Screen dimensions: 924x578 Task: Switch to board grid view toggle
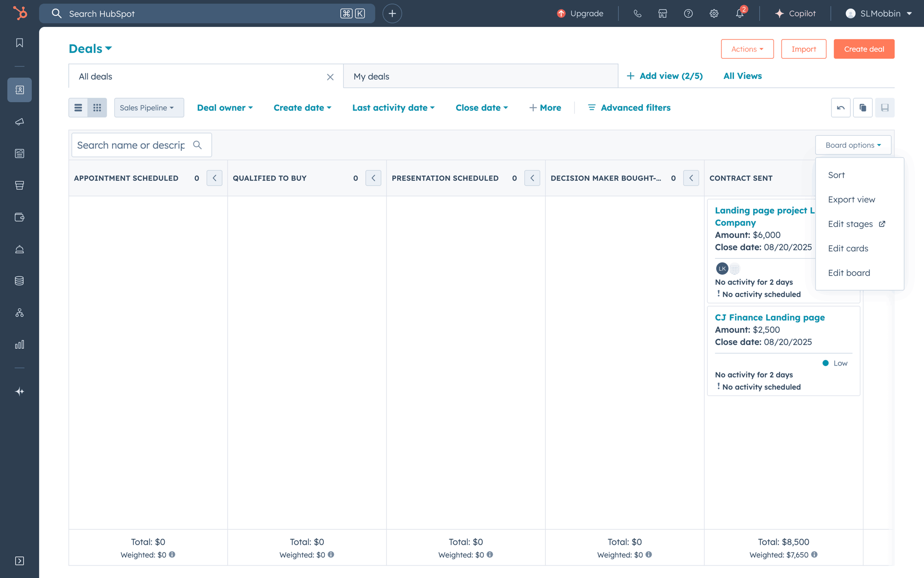(97, 108)
